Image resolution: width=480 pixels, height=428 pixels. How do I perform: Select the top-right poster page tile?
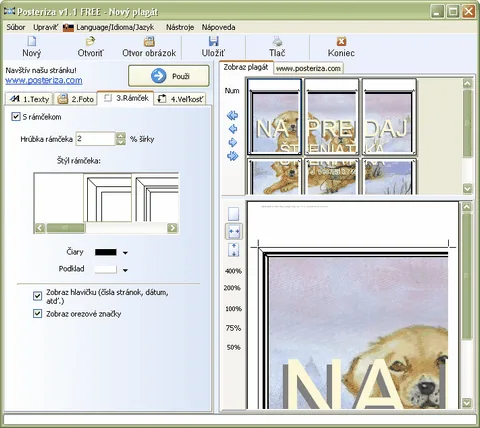click(389, 117)
